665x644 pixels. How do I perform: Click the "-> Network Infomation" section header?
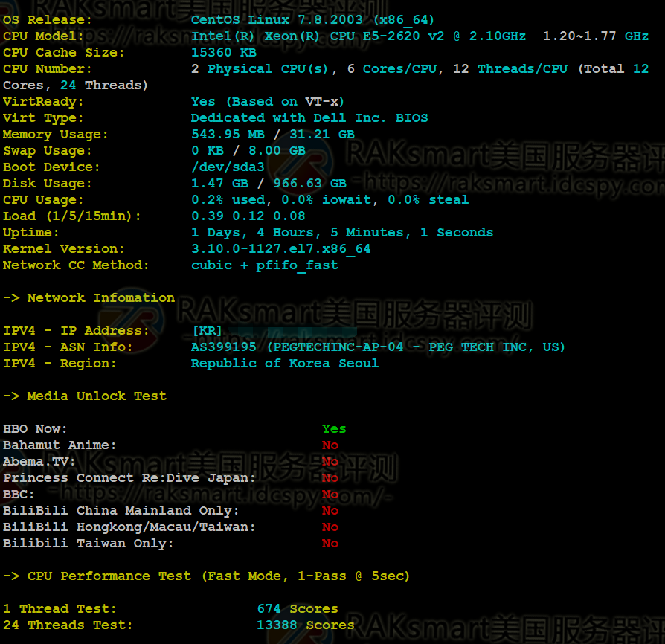point(89,298)
